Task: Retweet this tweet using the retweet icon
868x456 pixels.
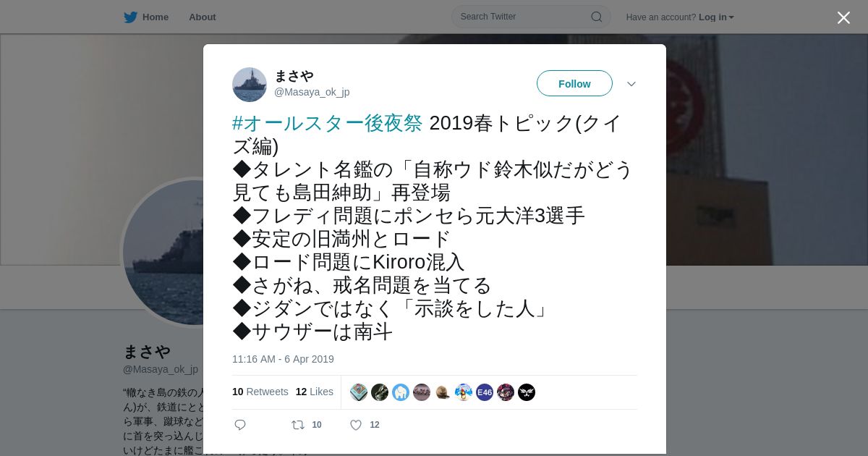Action: 298,425
